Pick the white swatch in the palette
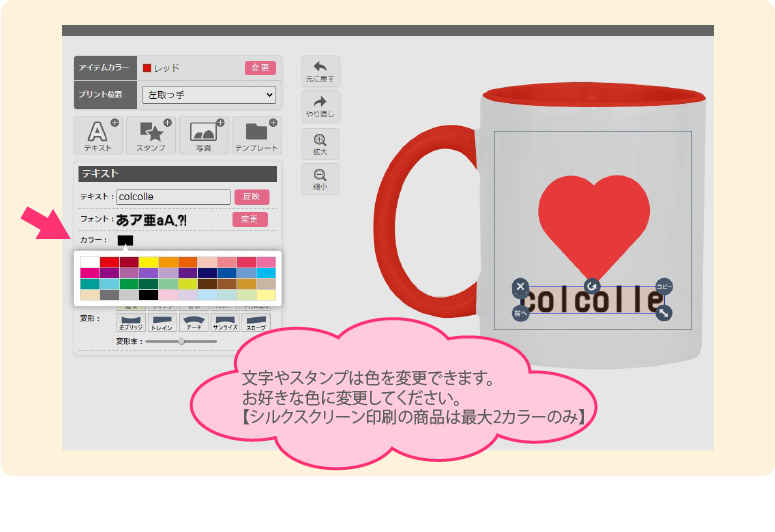The width and height of the screenshot is (775, 532). [x=90, y=262]
